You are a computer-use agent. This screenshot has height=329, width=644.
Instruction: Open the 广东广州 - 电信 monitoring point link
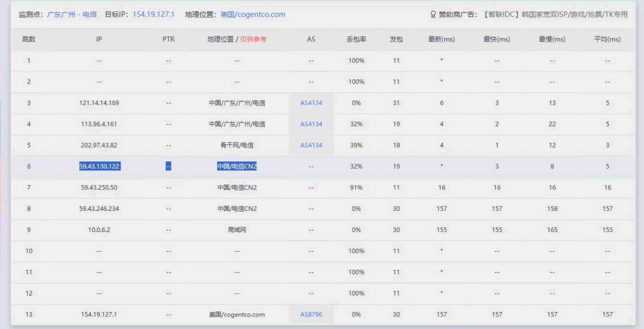coord(72,14)
